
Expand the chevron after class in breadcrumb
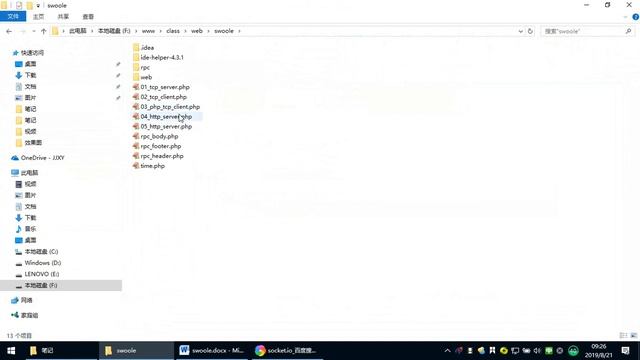tap(185, 31)
